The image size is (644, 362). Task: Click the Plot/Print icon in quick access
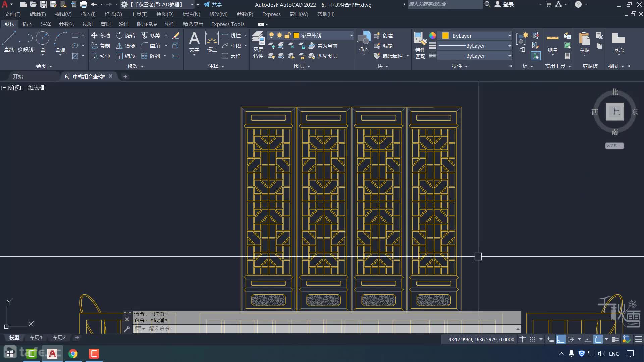pyautogui.click(x=84, y=4)
